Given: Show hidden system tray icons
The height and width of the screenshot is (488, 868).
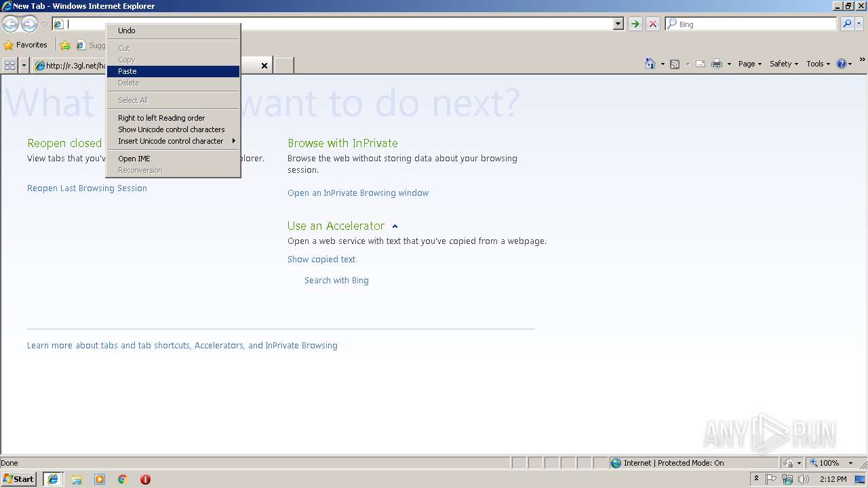Looking at the screenshot, I should tap(756, 479).
